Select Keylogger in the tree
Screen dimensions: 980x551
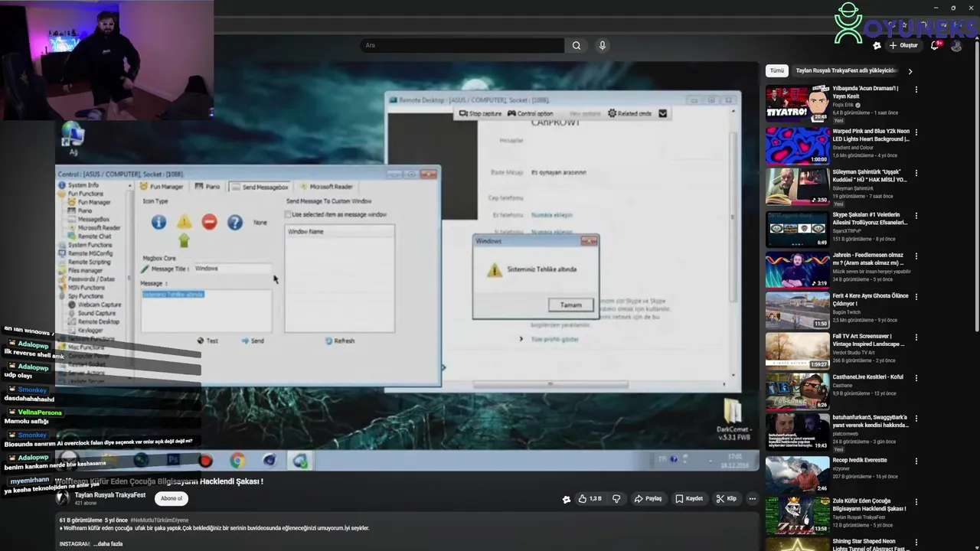coord(90,331)
